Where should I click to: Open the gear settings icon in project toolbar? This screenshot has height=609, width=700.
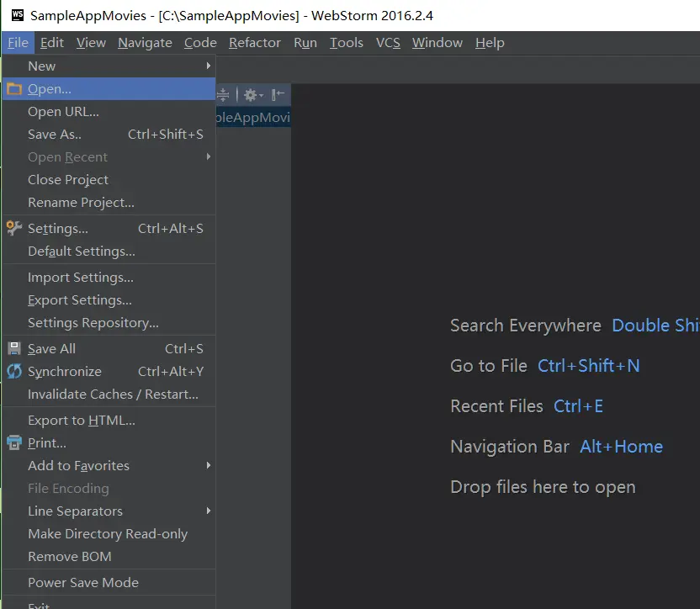(253, 95)
